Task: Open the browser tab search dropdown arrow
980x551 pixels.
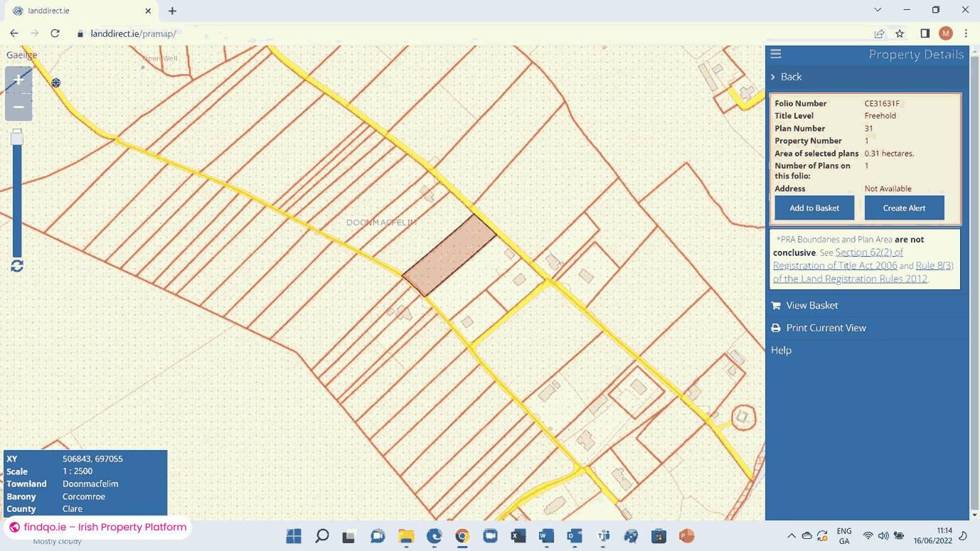Action: [x=876, y=10]
